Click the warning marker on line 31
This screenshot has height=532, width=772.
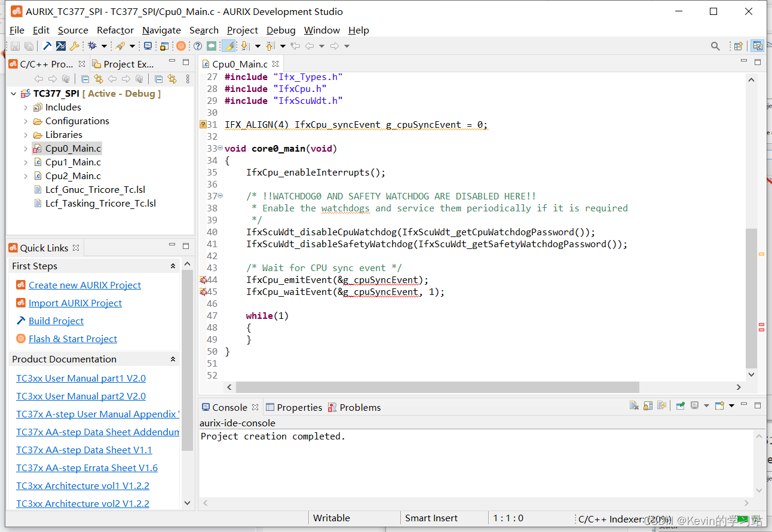click(203, 125)
